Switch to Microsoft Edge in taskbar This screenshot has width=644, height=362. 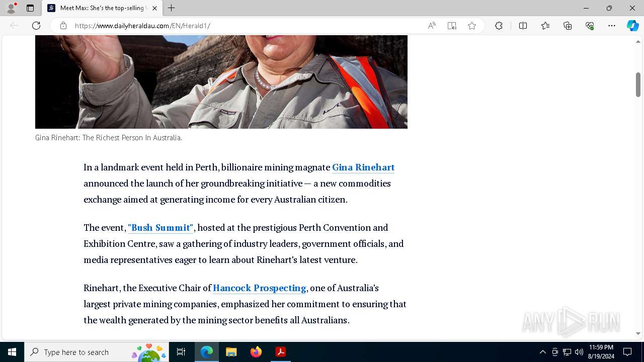(207, 352)
